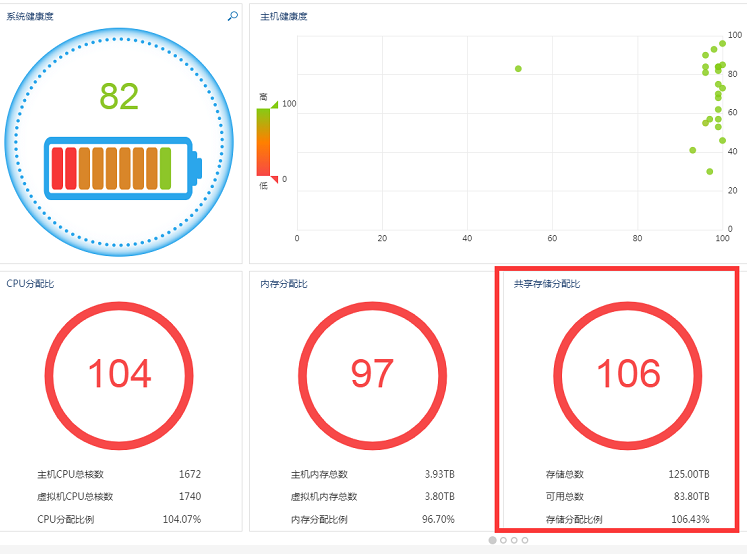Click the health color gradient legend bar
Viewport: 747px width, 554px height.
(263, 142)
